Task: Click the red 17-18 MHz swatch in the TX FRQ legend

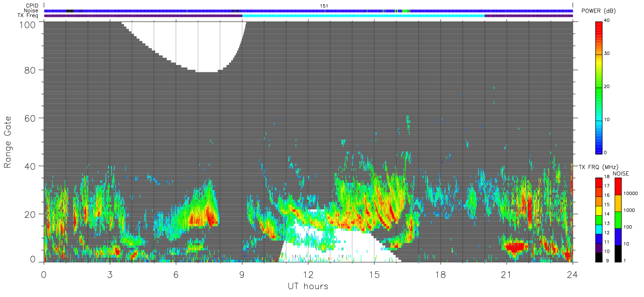Action: pyautogui.click(x=599, y=182)
